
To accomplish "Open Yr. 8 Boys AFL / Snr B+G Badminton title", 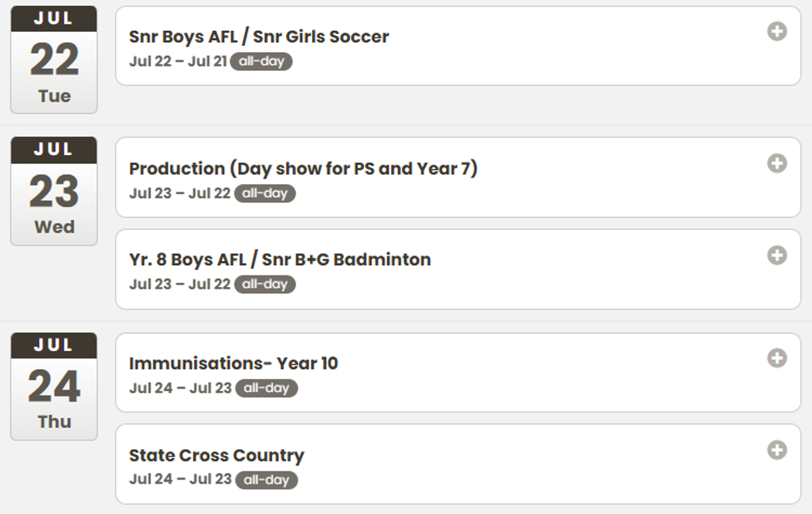I will click(x=280, y=260).
